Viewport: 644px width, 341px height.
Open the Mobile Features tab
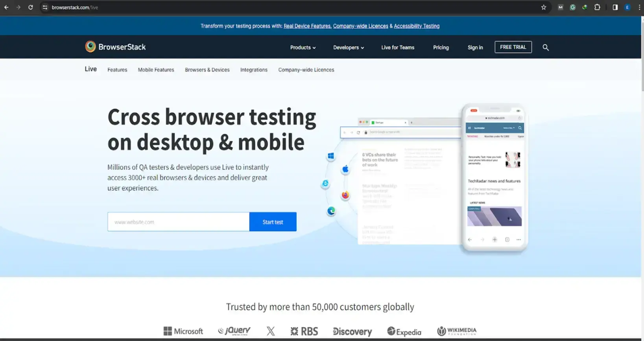coord(156,70)
